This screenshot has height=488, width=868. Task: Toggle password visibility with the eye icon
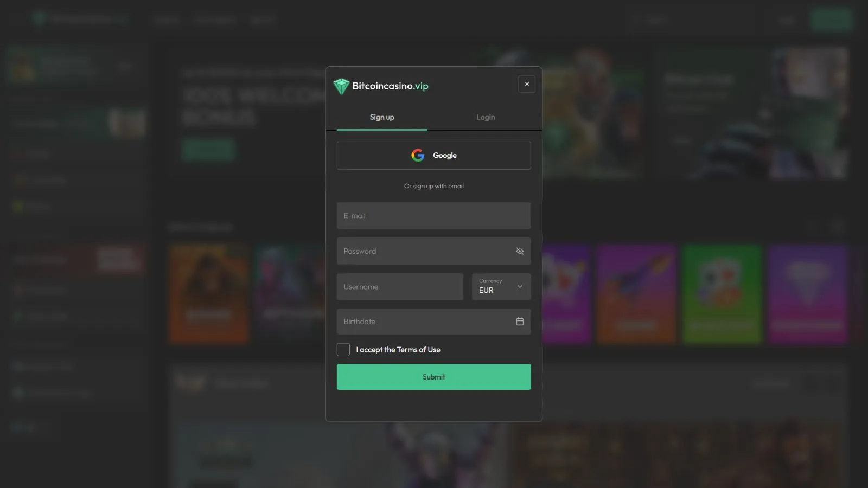click(x=520, y=251)
